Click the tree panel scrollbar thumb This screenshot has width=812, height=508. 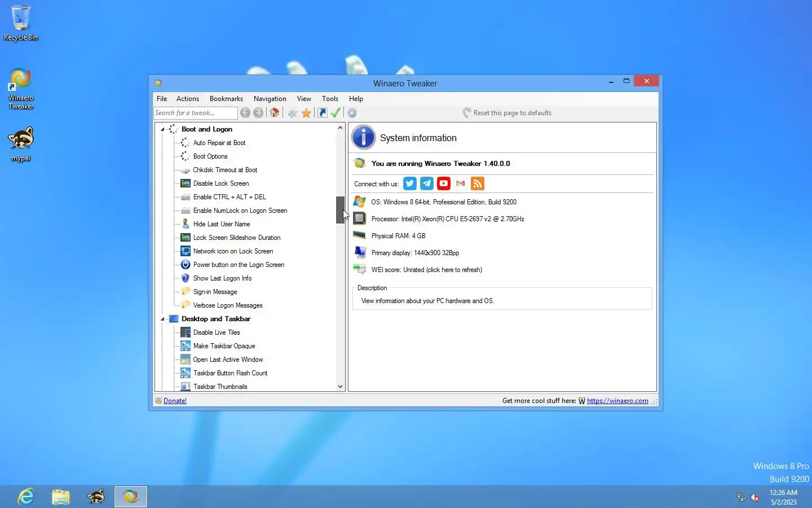(340, 210)
